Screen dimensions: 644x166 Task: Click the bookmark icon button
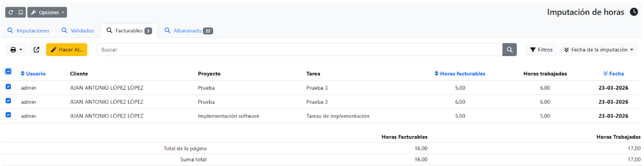pos(21,12)
